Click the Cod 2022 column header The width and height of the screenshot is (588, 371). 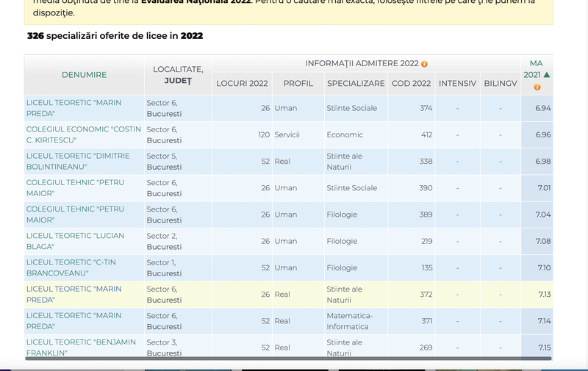point(411,83)
